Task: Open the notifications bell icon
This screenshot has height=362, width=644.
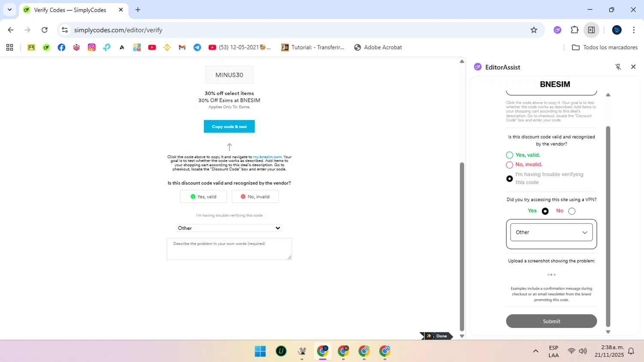Action: point(631,351)
